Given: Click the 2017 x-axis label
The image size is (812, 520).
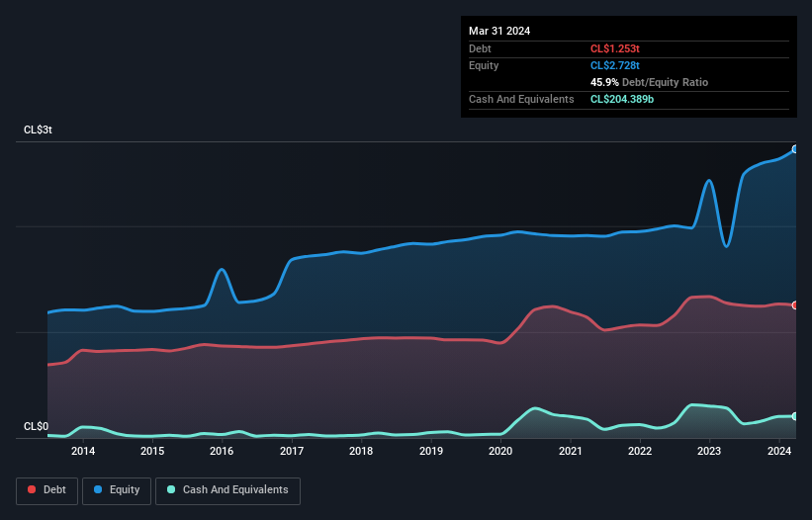Looking at the screenshot, I should [292, 451].
